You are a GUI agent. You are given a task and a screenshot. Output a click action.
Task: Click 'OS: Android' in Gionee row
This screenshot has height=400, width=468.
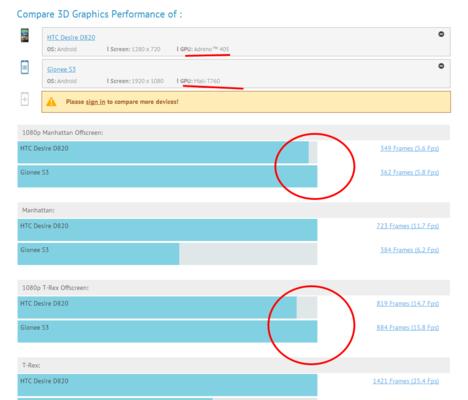tap(62, 81)
